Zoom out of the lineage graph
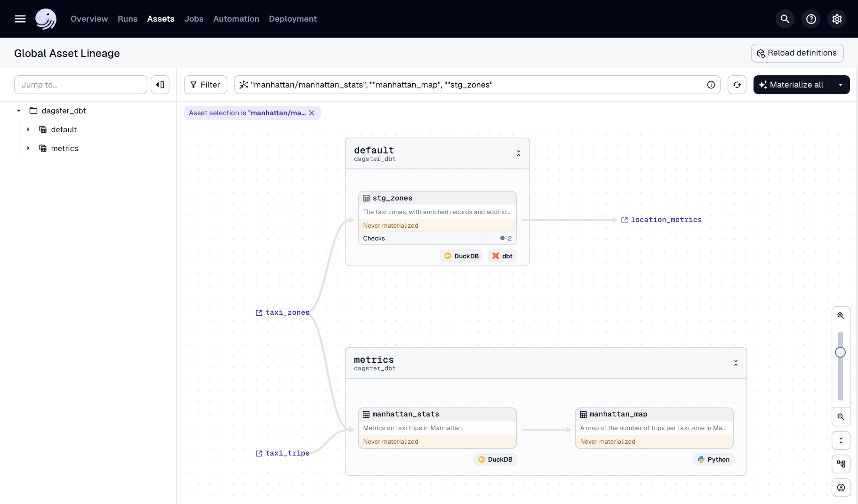This screenshot has width=858, height=504. [x=841, y=417]
